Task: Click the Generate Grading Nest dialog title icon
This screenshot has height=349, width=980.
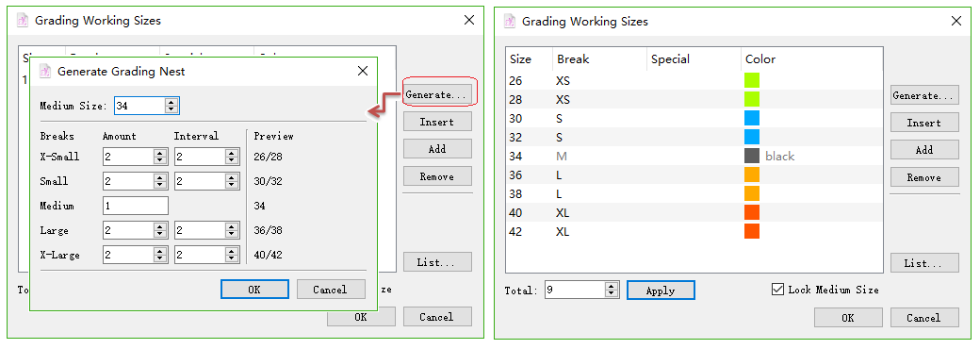Action: pos(44,72)
